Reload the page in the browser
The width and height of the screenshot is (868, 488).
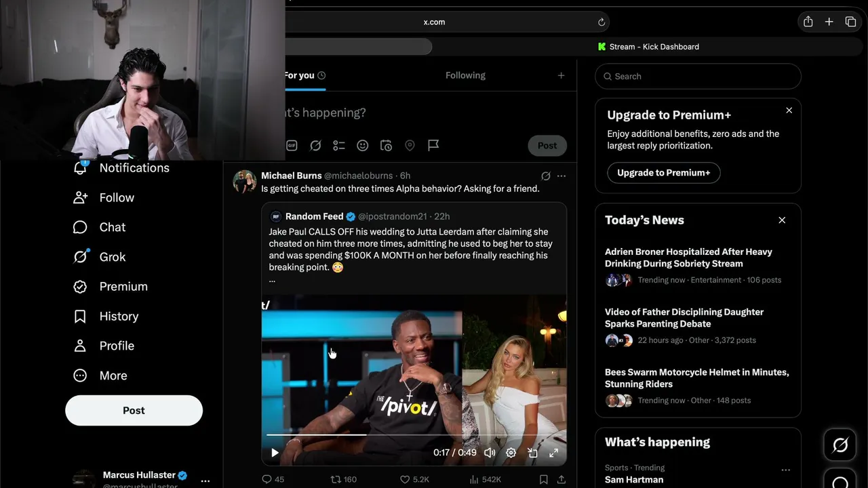(x=601, y=22)
